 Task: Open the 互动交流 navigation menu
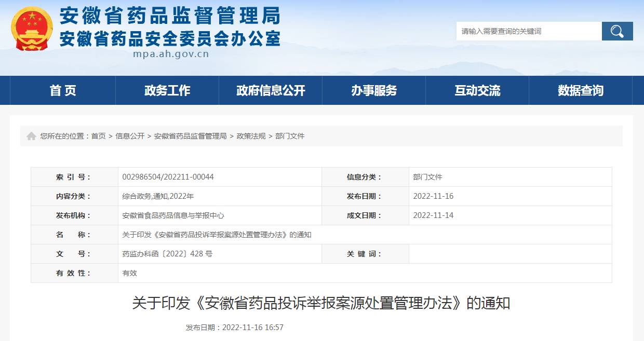477,90
